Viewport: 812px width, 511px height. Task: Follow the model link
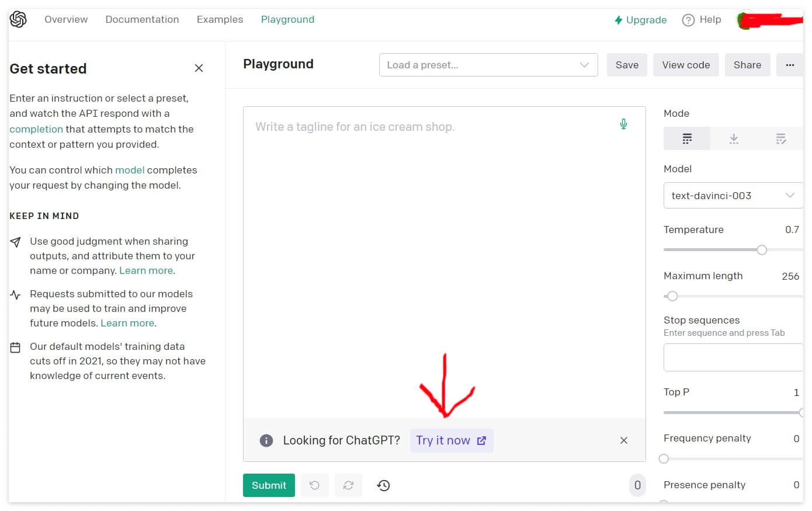[x=130, y=170]
